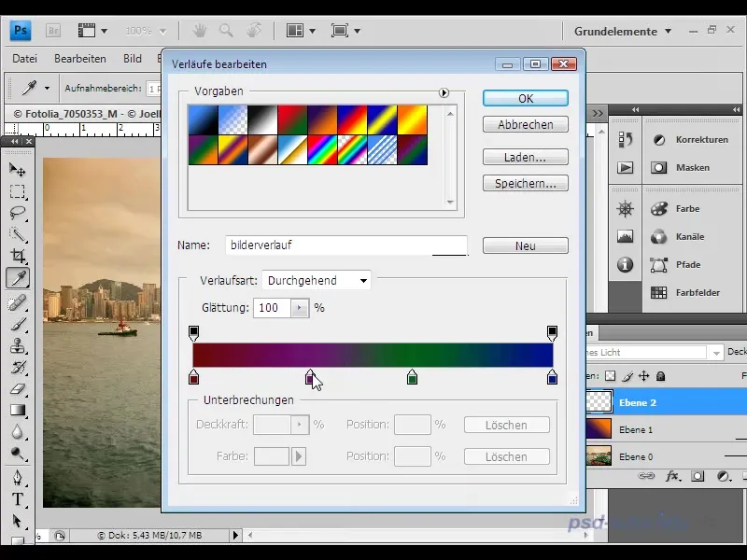This screenshot has height=560, width=747.
Task: Select the Gradient tool
Action: (18, 410)
